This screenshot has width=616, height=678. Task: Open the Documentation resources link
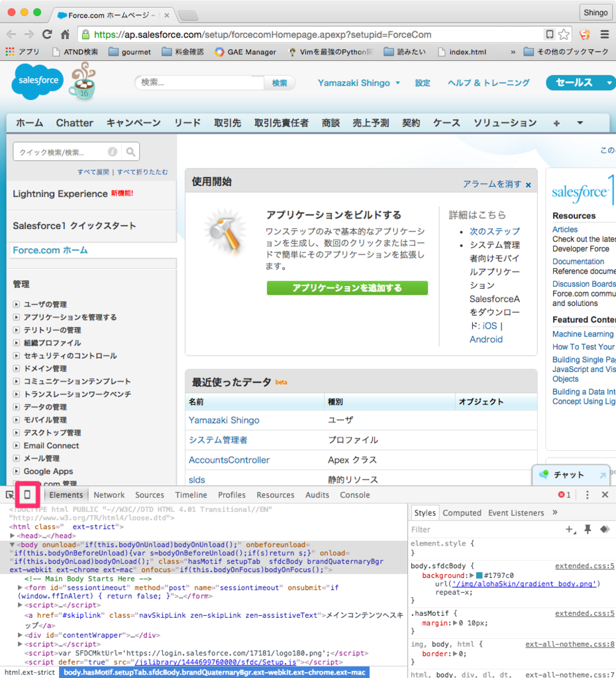[x=578, y=261]
